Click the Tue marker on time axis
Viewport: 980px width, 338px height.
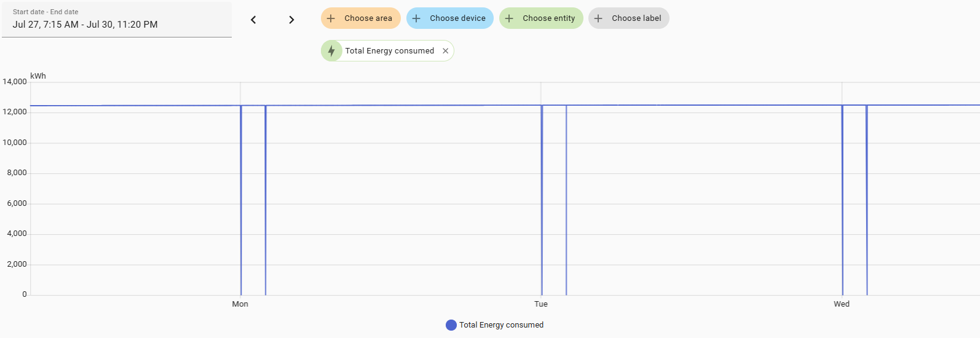541,304
